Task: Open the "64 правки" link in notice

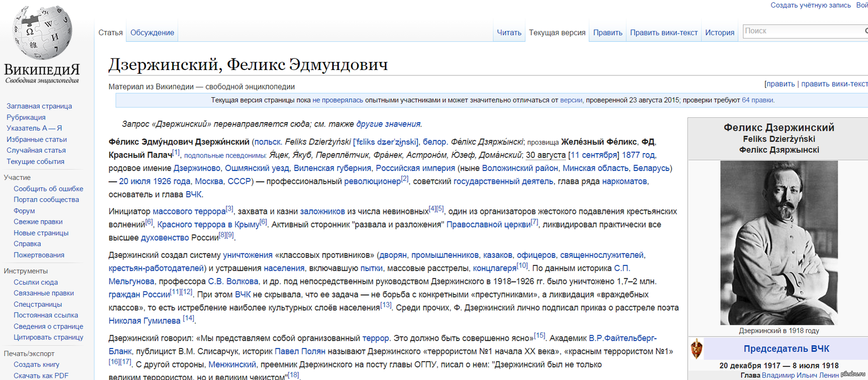Action: click(x=758, y=100)
